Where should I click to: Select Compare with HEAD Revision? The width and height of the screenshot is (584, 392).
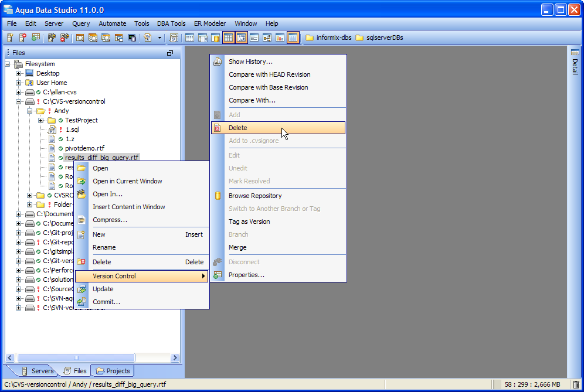tap(278, 74)
